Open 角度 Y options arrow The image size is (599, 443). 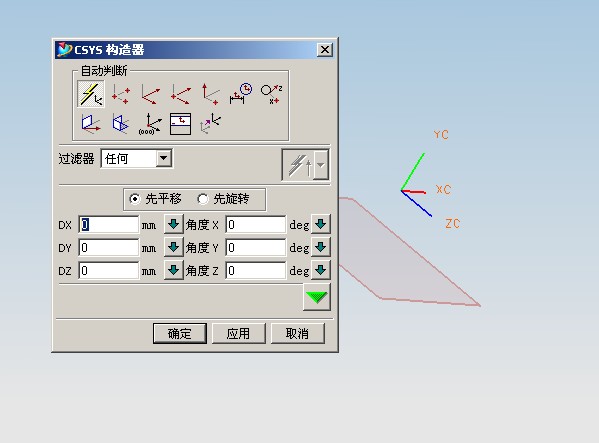pos(321,247)
